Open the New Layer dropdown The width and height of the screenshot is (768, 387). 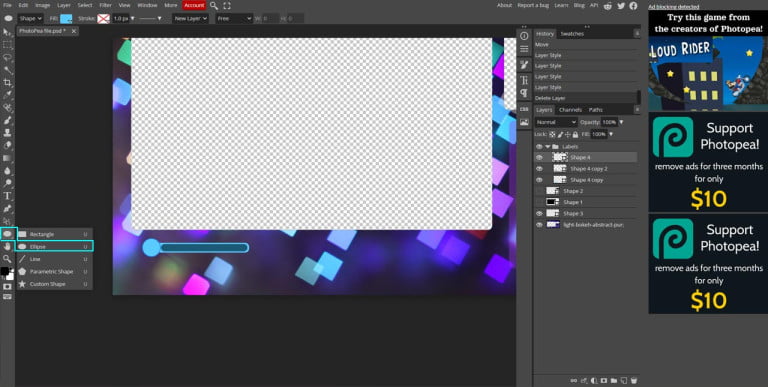(x=191, y=19)
